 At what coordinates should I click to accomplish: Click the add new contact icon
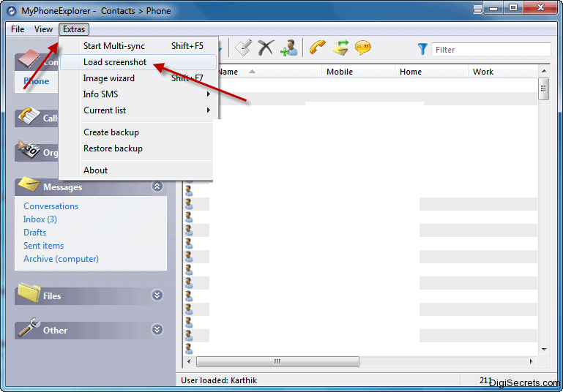[289, 48]
